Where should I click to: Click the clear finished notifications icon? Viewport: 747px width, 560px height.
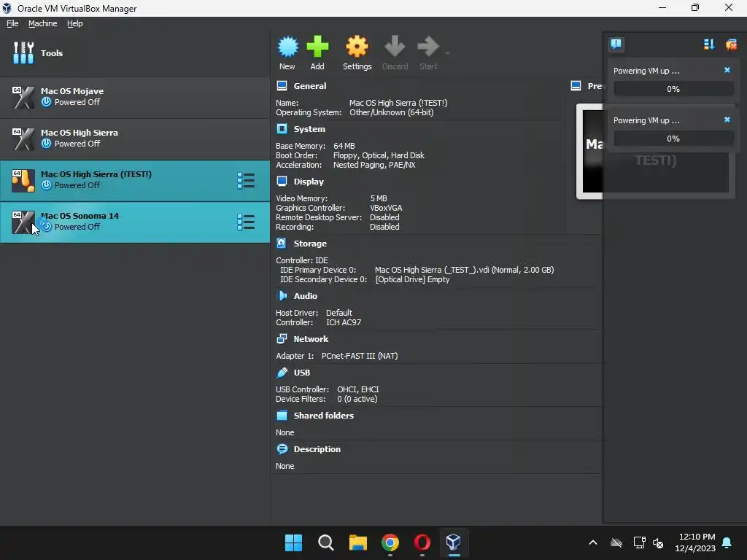[731, 44]
